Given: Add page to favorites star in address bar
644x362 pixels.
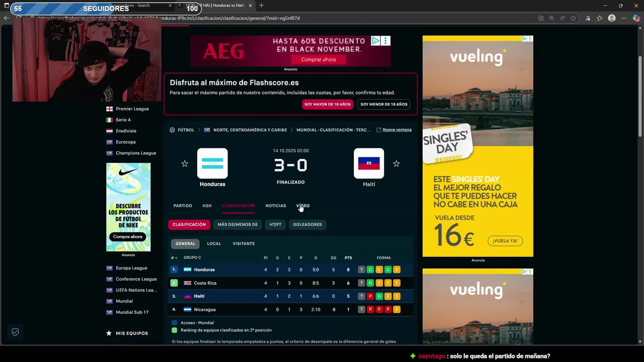Looking at the screenshot, I should [x=573, y=18].
